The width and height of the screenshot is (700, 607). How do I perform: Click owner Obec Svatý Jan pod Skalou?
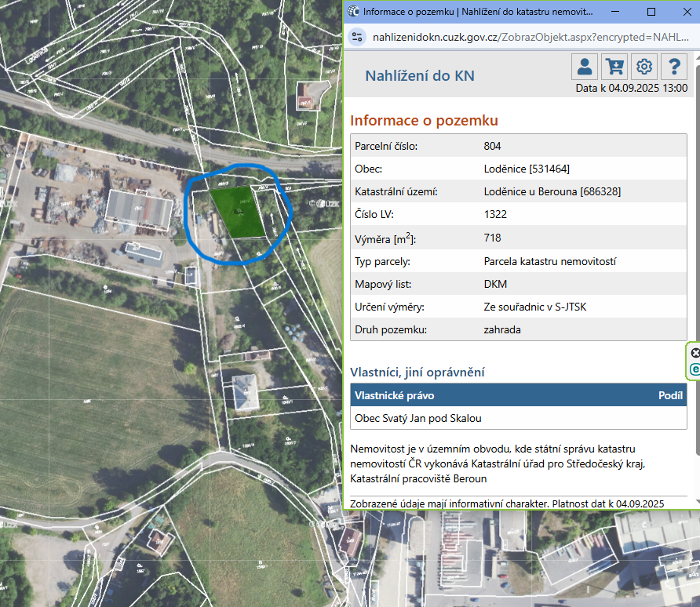click(x=418, y=418)
